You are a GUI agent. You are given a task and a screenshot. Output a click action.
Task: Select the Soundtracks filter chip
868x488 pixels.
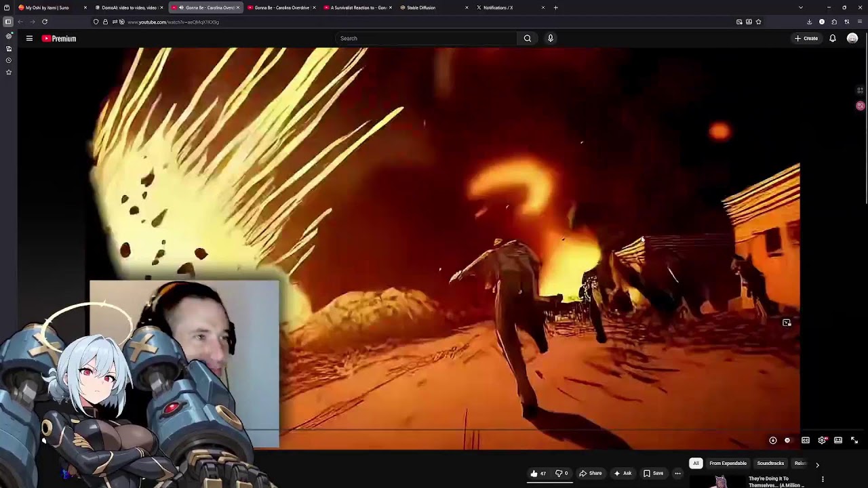(x=770, y=464)
